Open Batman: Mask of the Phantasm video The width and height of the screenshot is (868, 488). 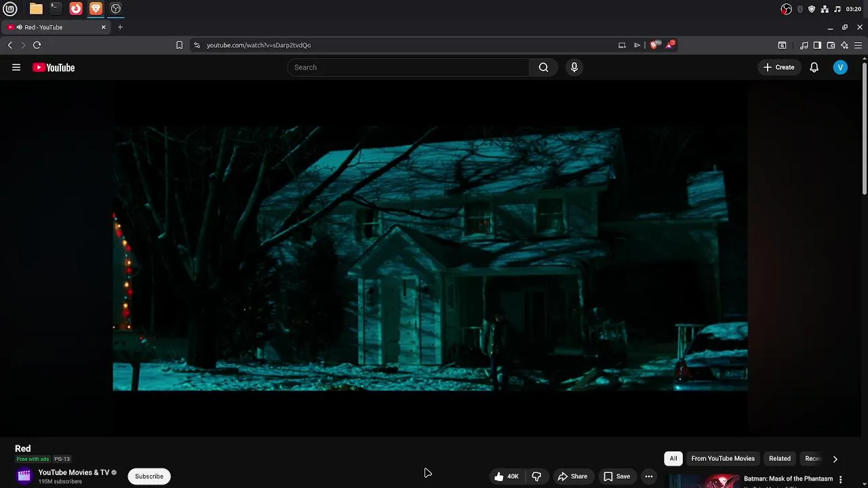[788, 479]
